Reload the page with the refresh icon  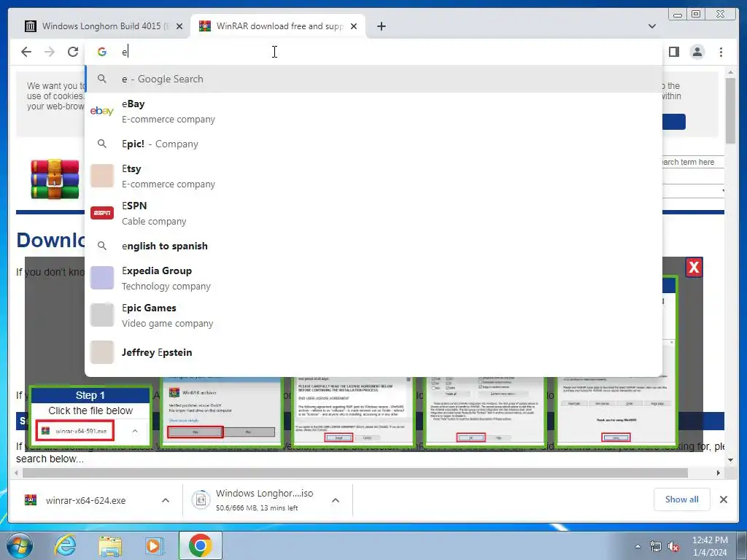pos(73,52)
